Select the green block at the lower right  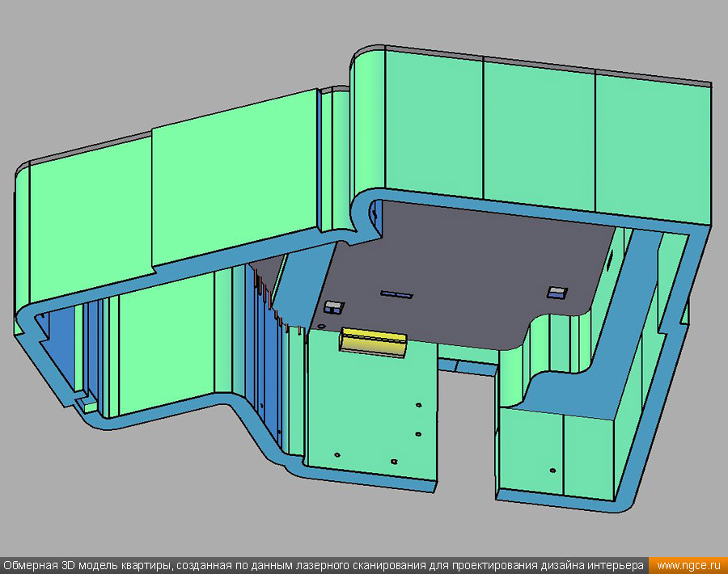pos(558,453)
